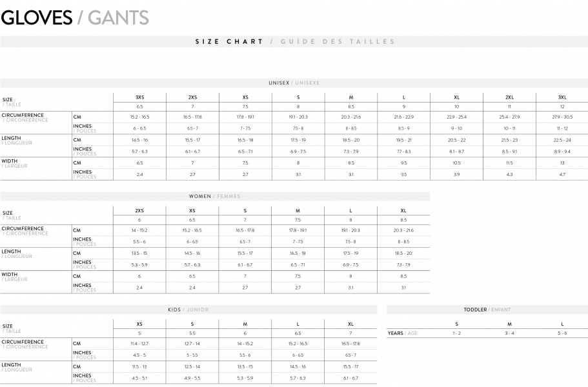Click the Unisex circumference cell 27.9 - 30.5
This screenshot has height=387, width=588.
coord(562,117)
